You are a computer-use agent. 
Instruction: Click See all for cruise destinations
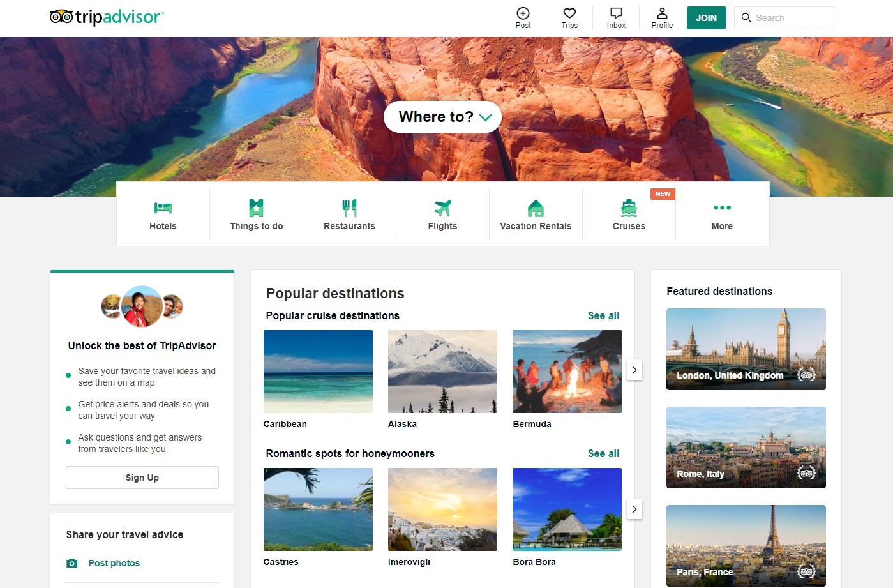[603, 315]
